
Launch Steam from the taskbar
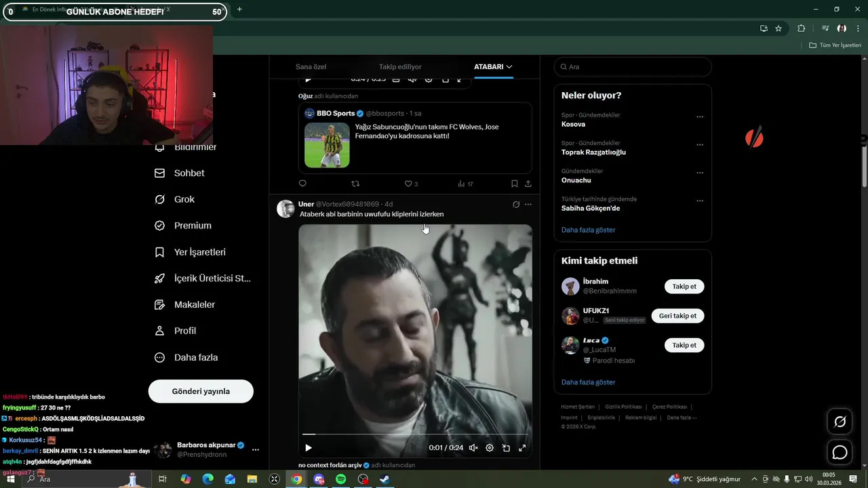click(x=384, y=479)
